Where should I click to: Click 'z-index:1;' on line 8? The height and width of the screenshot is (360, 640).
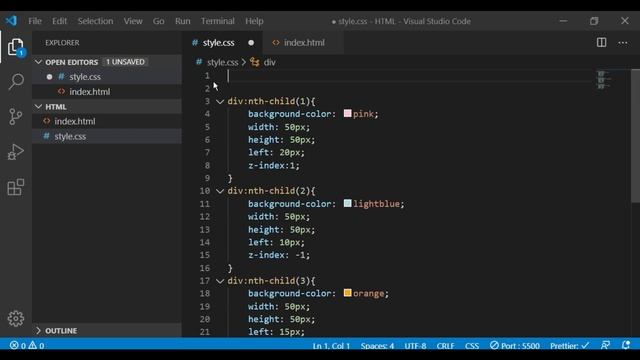(x=274, y=165)
